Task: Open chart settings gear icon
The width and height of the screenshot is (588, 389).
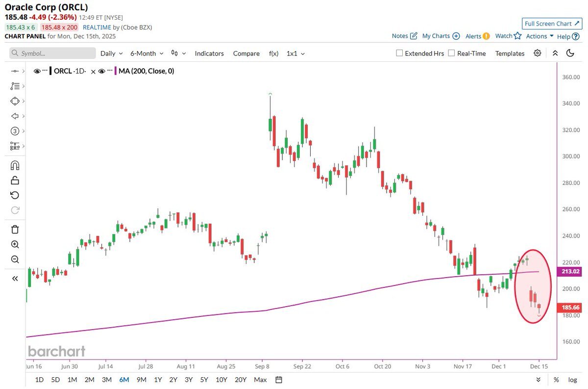Action: pyautogui.click(x=538, y=53)
